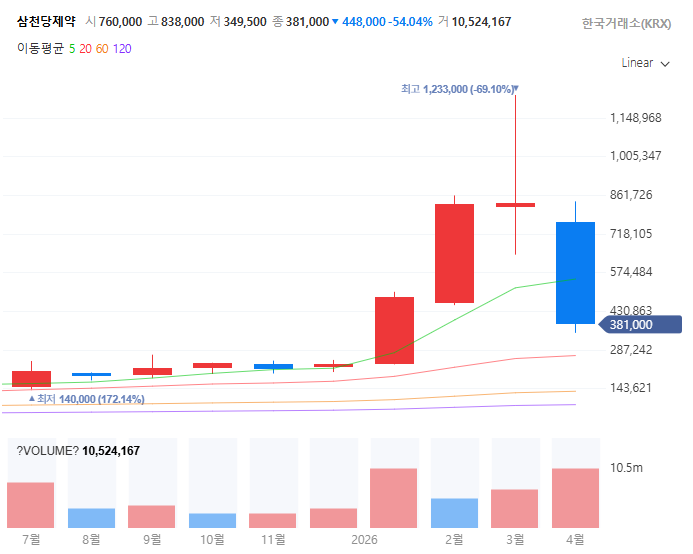Click the 574,484 price axis label
Screen dimensions: 693x554
[x=631, y=272]
